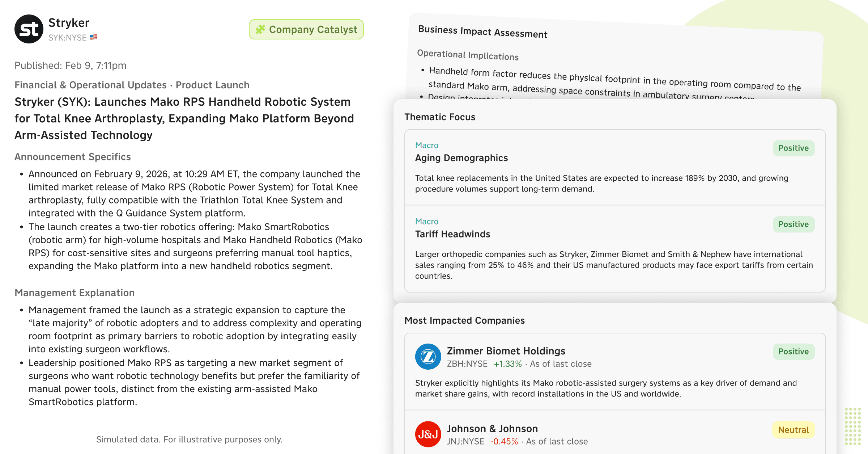Click the Neutral badge for Johnson & Johnson
The image size is (868, 454).
coord(793,430)
